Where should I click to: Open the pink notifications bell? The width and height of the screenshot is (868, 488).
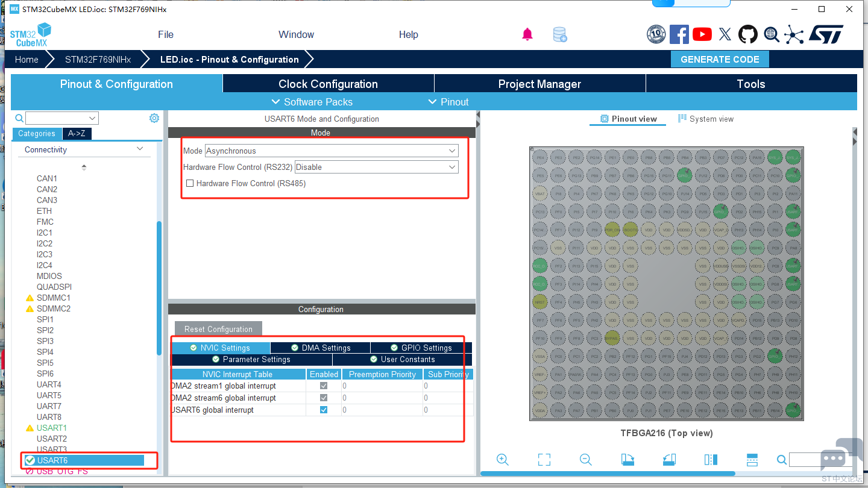tap(527, 34)
